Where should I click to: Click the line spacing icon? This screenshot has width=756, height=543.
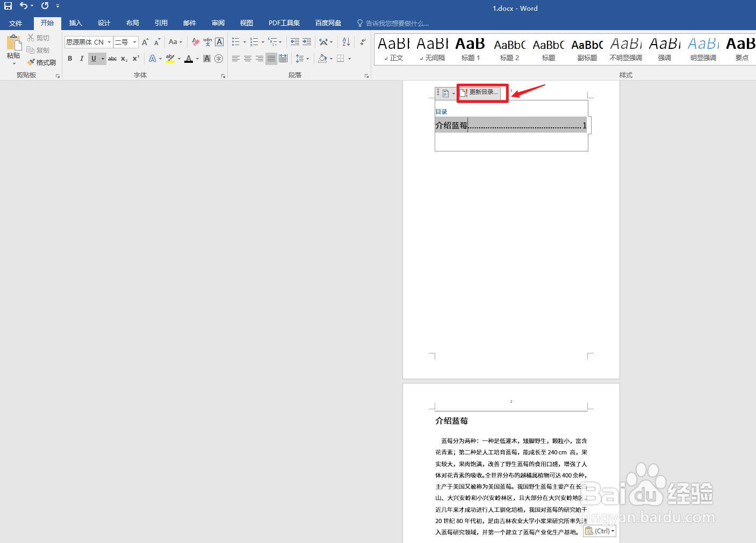(x=300, y=59)
